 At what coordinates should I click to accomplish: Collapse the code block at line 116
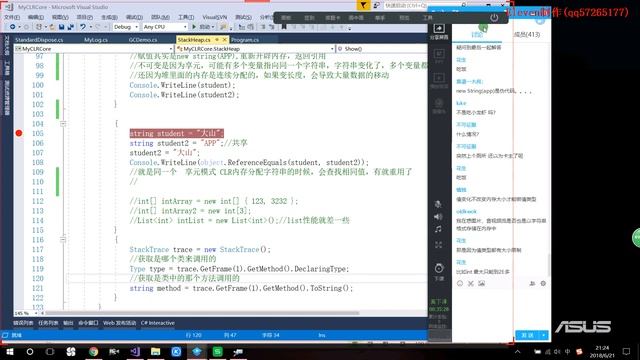pos(63,240)
